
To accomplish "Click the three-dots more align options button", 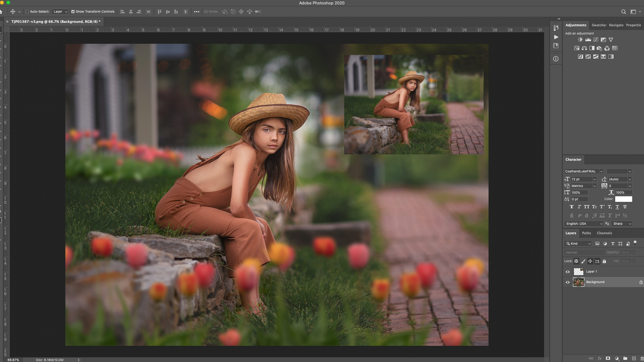I will (x=197, y=12).
